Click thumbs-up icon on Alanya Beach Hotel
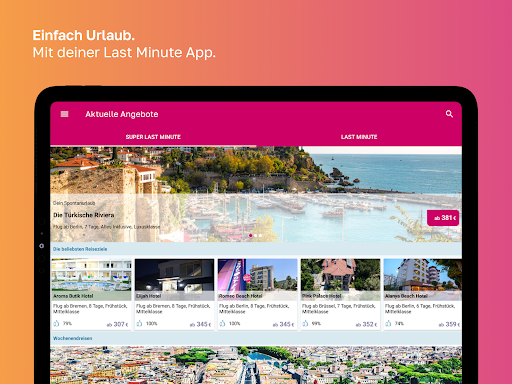The width and height of the screenshot is (512, 384). tap(388, 324)
